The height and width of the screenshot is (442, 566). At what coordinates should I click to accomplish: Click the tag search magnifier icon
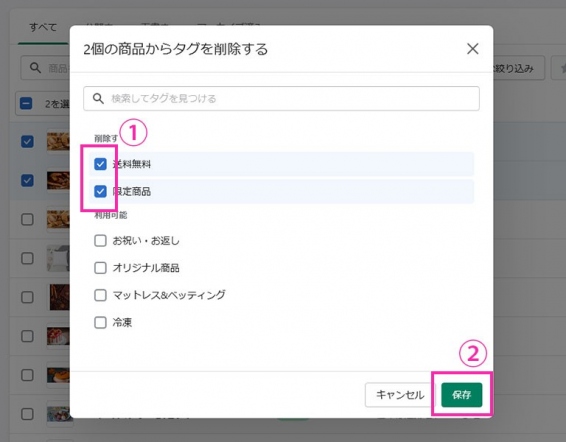[98, 98]
